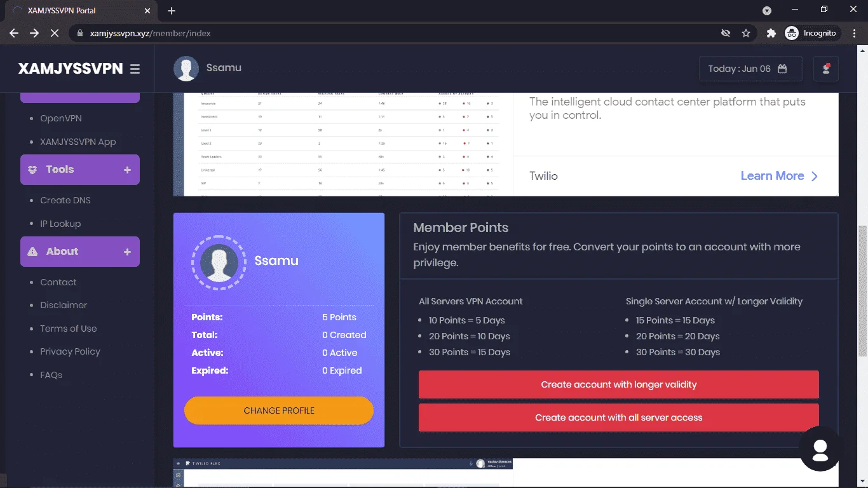The height and width of the screenshot is (488, 868).
Task: Go forward in browser history
Action: coord(34,33)
